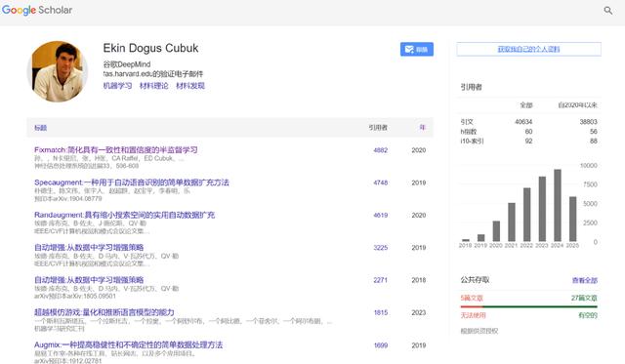The height and width of the screenshot is (364, 625).
Task: Click the public access red-green progress bar
Action: (x=529, y=306)
